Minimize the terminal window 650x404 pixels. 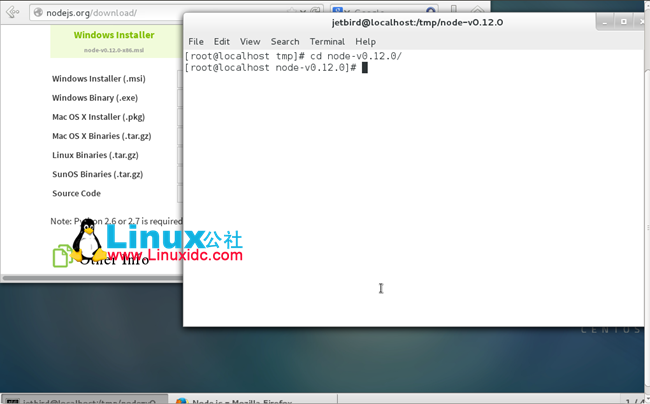605,22
